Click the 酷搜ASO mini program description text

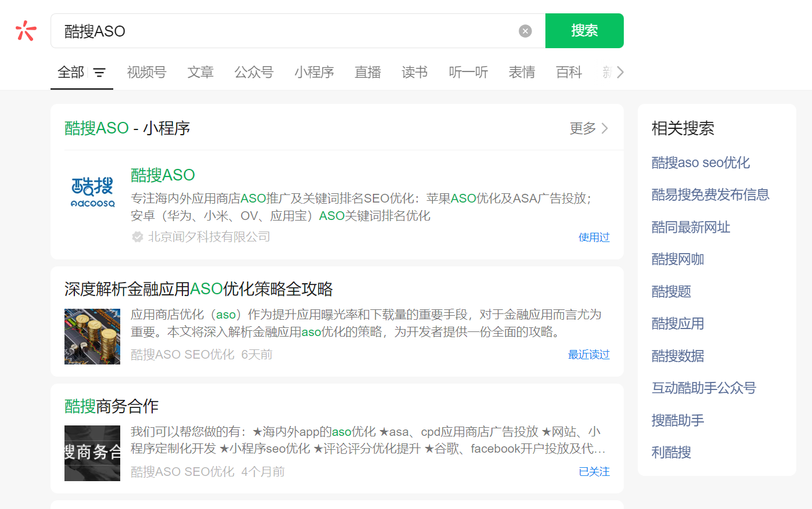click(361, 207)
